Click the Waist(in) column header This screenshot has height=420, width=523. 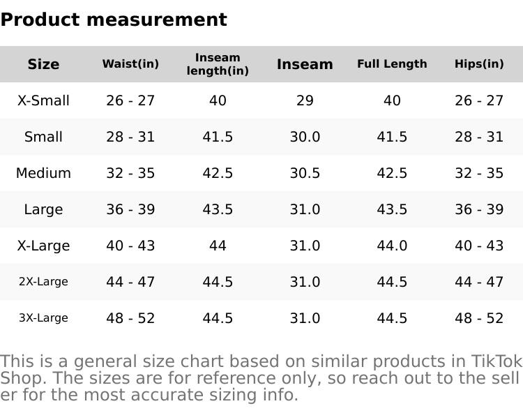click(130, 64)
